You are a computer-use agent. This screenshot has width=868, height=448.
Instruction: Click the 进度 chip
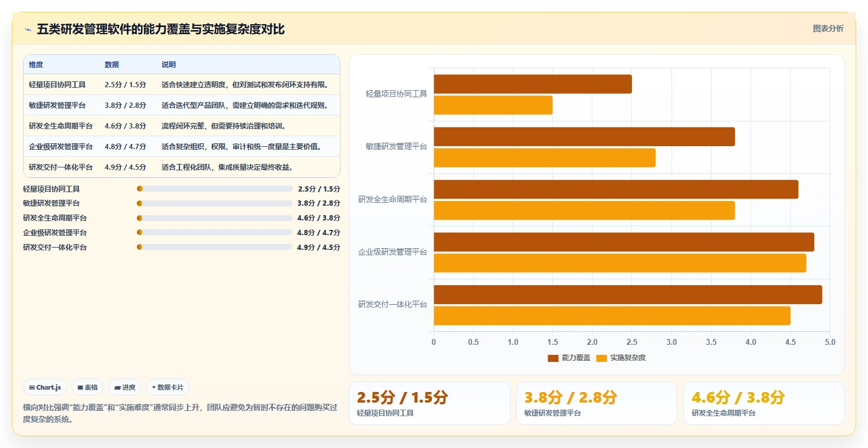tap(125, 387)
